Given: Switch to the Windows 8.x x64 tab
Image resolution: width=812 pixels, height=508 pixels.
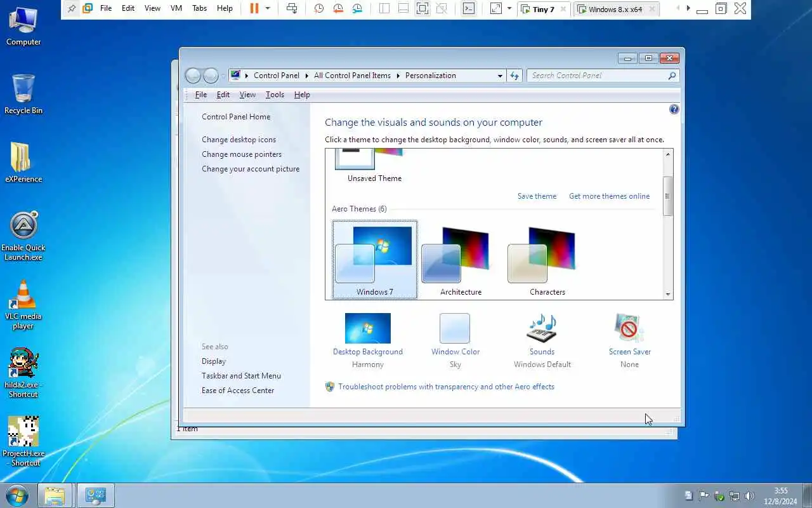Looking at the screenshot, I should pyautogui.click(x=615, y=9).
